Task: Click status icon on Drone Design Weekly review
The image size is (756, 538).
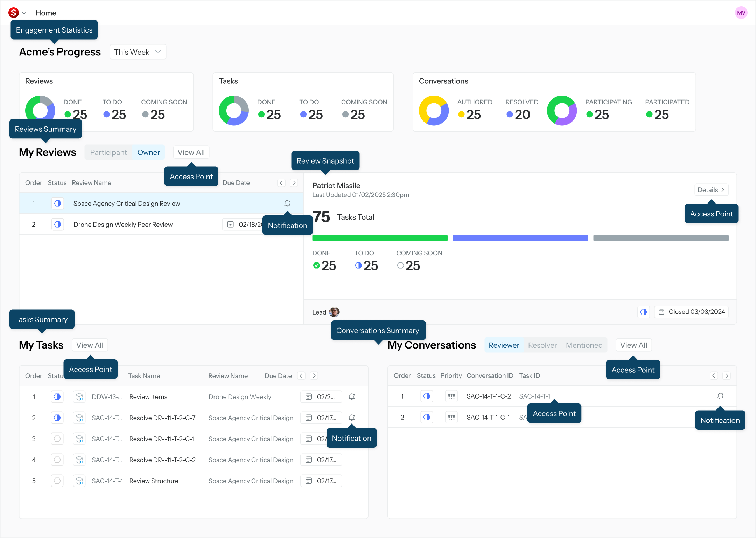Action: [x=58, y=224]
